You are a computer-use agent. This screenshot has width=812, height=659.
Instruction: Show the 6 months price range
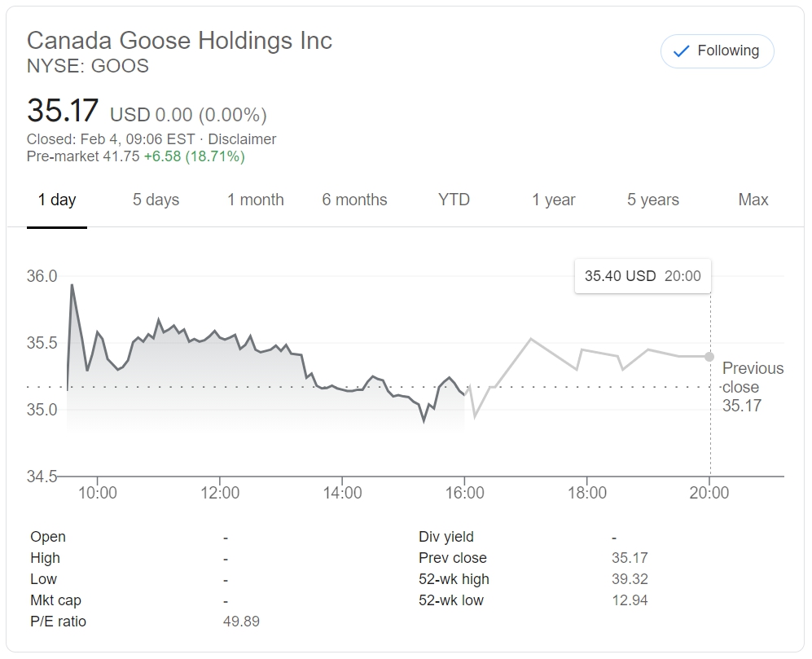click(354, 200)
